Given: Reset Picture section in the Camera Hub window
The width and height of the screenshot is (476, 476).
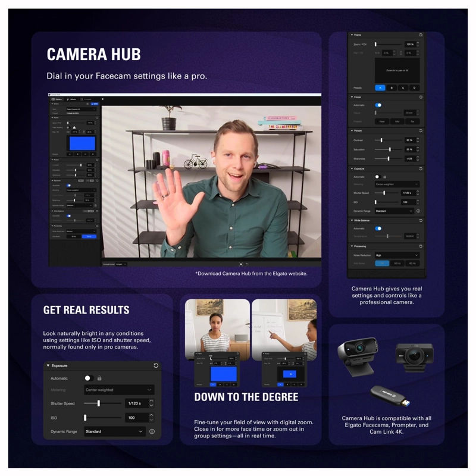Looking at the screenshot, I should [x=97, y=159].
